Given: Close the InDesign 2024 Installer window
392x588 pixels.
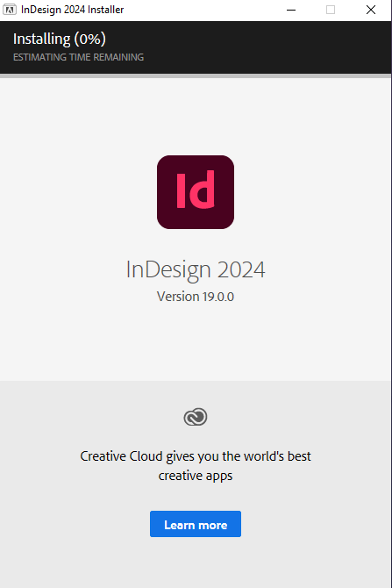Looking at the screenshot, I should [371, 10].
